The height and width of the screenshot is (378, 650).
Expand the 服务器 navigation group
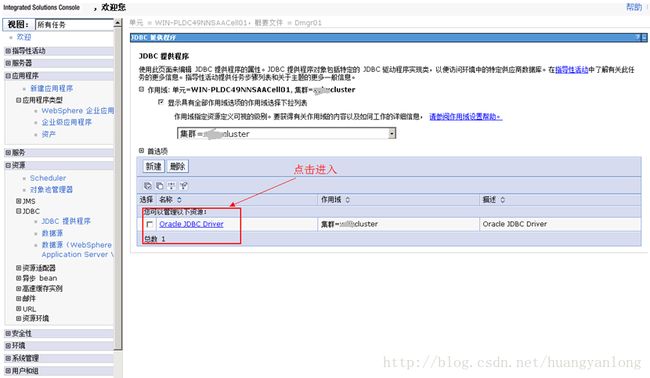(8, 63)
